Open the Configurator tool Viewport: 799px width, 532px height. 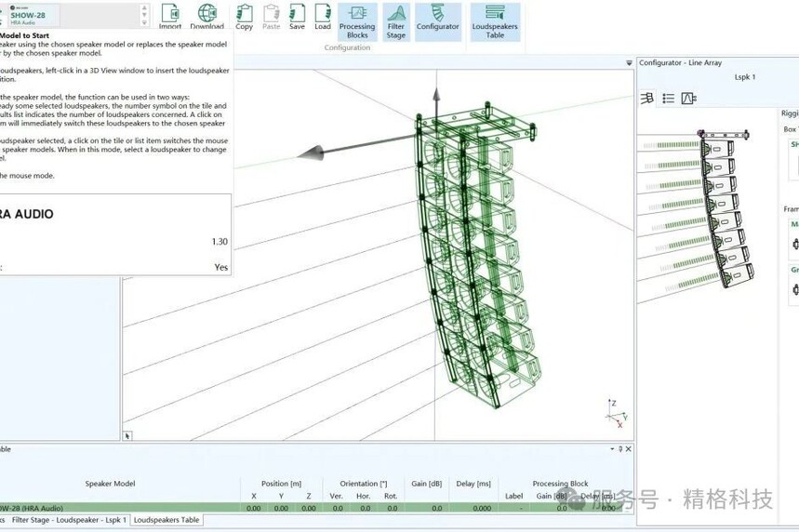[x=437, y=18]
